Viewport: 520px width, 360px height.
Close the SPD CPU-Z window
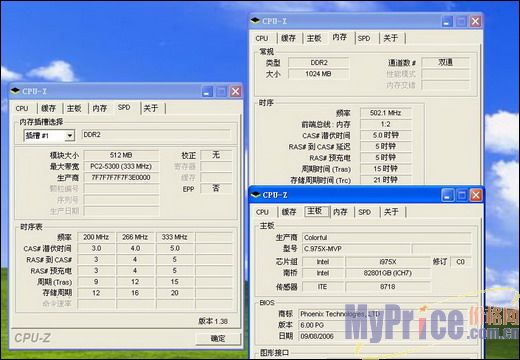click(x=236, y=91)
